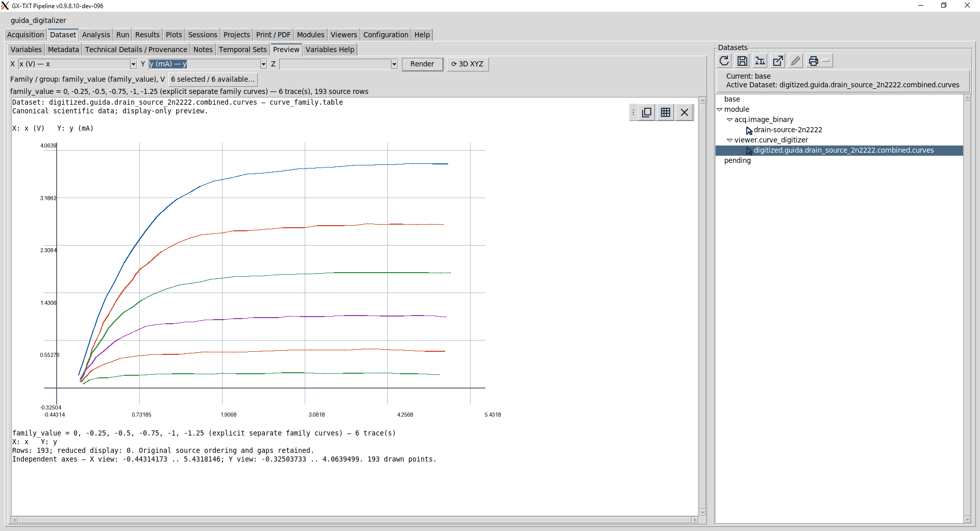This screenshot has height=531, width=980.
Task: Click the Render button
Action: pyautogui.click(x=422, y=64)
